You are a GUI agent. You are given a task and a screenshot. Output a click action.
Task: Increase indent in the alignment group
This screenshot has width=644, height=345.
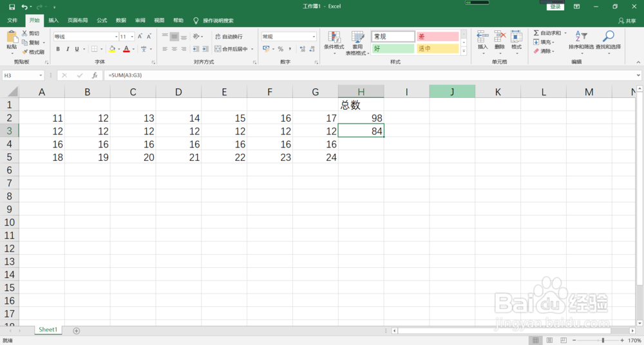click(205, 49)
